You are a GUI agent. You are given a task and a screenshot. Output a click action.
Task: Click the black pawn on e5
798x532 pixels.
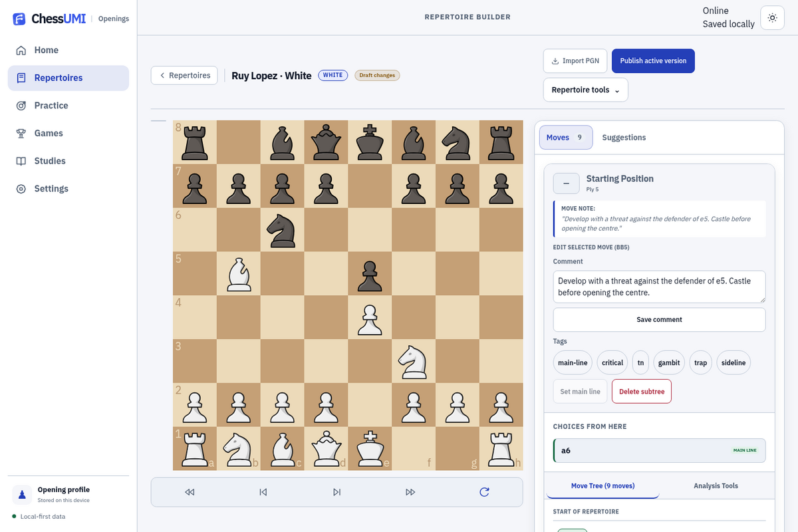click(369, 273)
